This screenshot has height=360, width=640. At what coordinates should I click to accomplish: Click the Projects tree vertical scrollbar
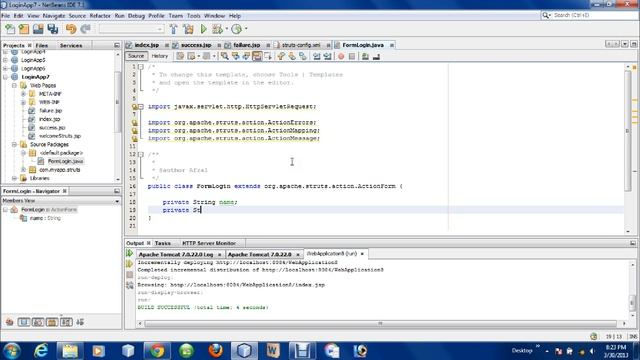tap(118, 102)
